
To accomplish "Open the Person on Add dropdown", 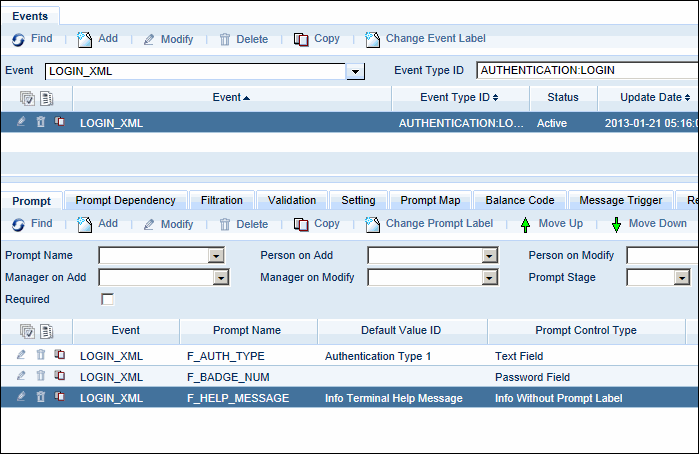I will click(489, 256).
